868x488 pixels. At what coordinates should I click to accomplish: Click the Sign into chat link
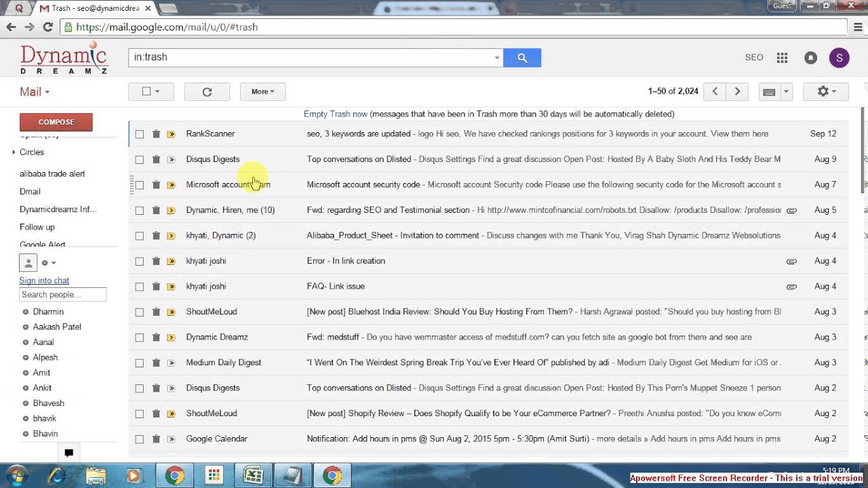click(x=44, y=281)
